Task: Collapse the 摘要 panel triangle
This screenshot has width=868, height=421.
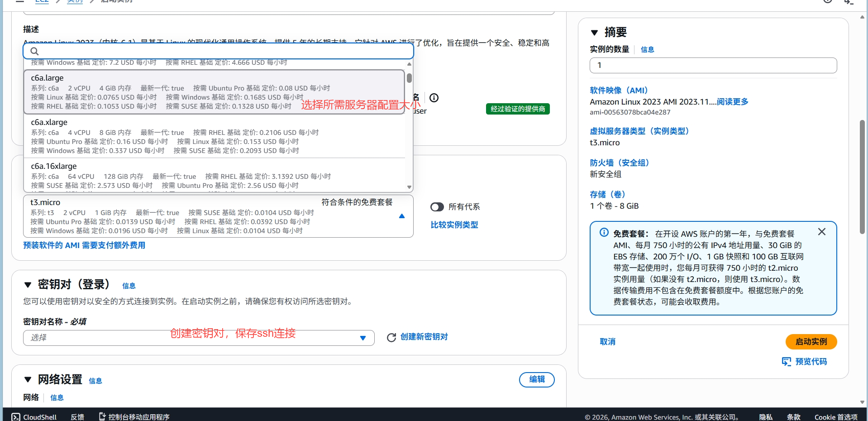Action: (x=595, y=33)
